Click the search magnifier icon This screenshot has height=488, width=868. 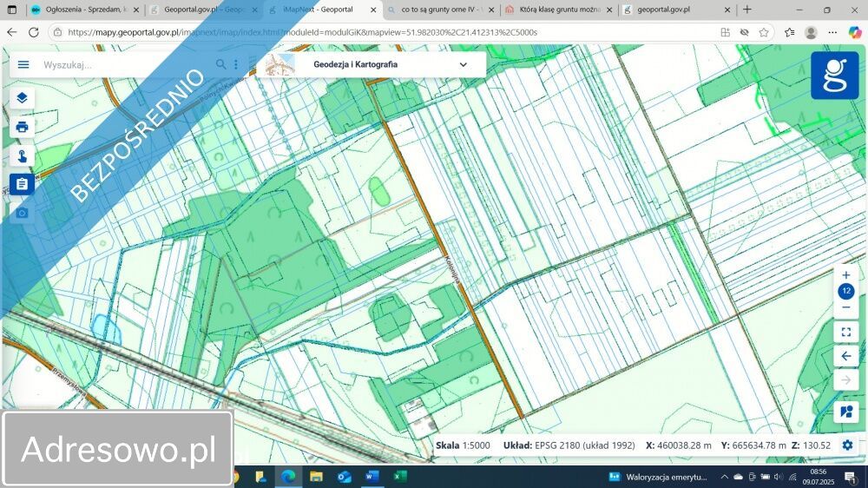click(x=221, y=64)
